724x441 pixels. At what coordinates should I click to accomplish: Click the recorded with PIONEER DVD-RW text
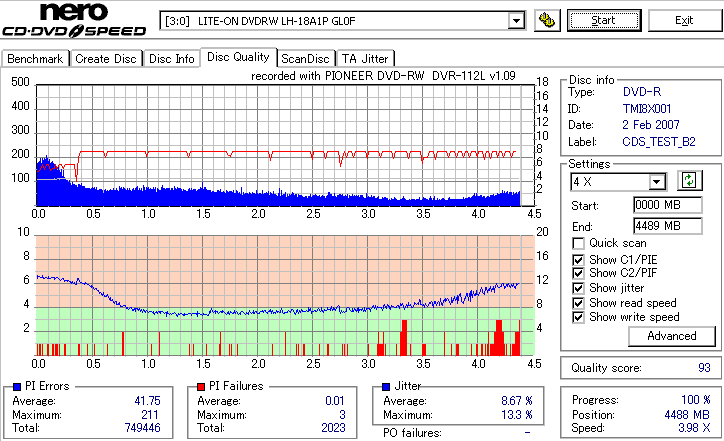pos(383,76)
